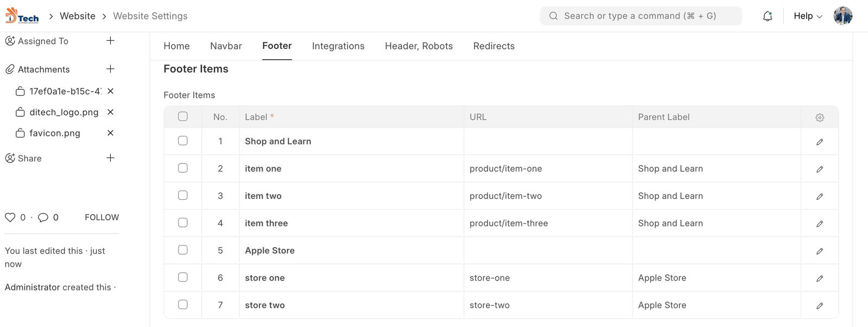Open table column settings gear
Image resolution: width=868 pixels, height=327 pixels.
coord(819,117)
